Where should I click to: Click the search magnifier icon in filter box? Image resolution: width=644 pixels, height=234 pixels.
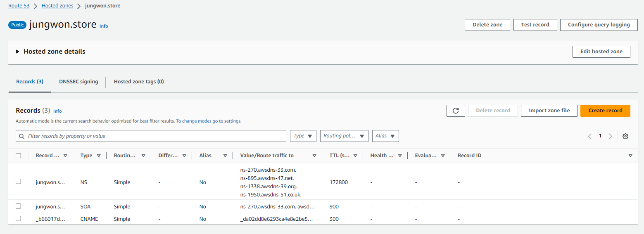tap(21, 136)
